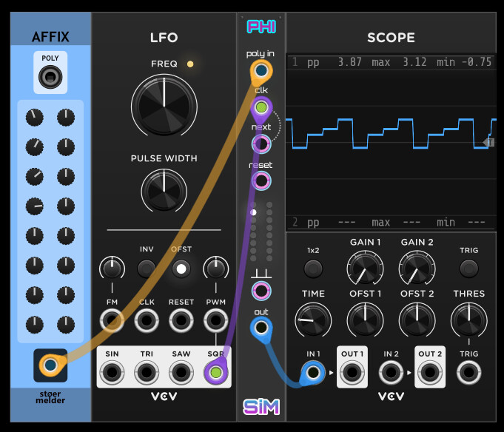Click the PHI next input jack
Viewport: 504px width, 432px height.
tap(261, 143)
